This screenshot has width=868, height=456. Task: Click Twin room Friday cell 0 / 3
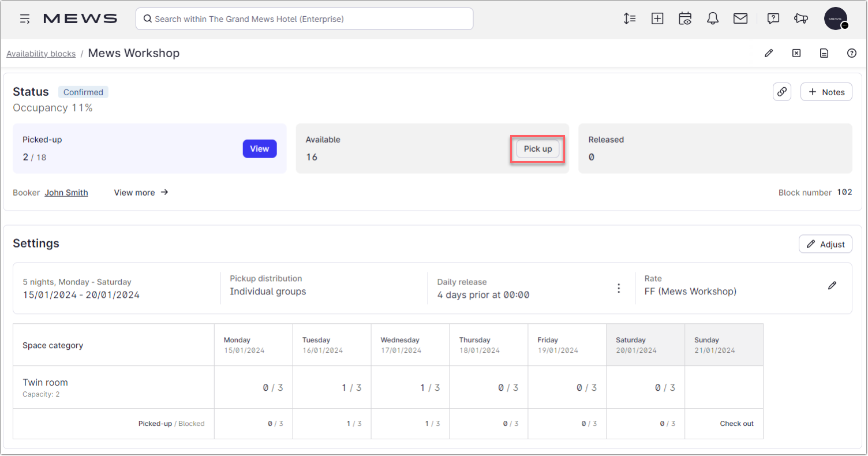pos(567,387)
